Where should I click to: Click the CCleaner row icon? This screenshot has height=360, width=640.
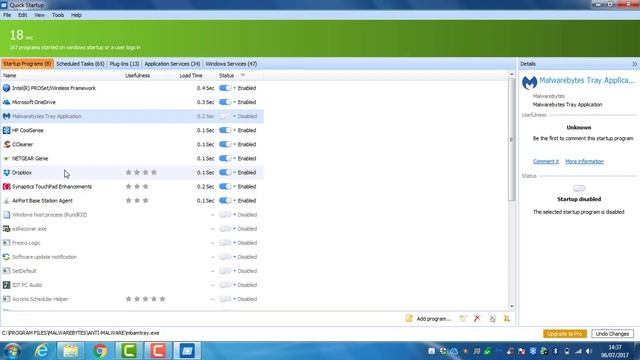6,144
